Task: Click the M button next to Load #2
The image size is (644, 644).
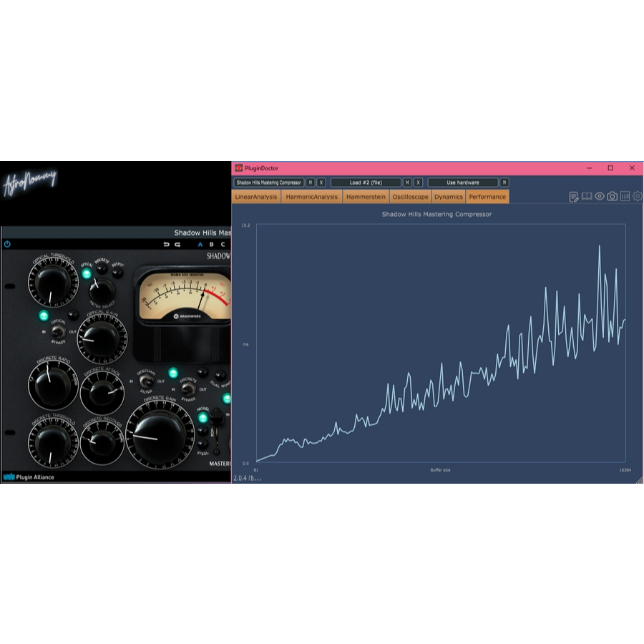Action: point(407,182)
